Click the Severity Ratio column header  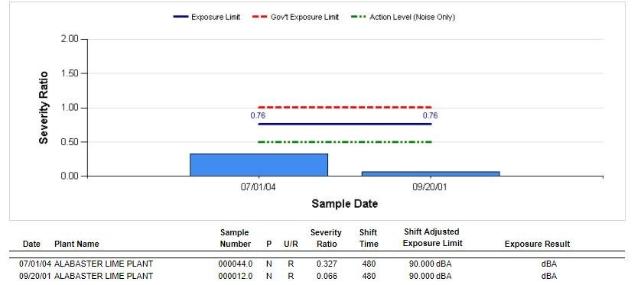[326, 238]
